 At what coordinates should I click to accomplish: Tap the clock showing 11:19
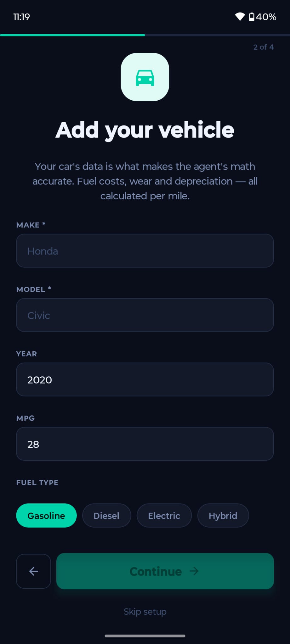click(x=22, y=17)
